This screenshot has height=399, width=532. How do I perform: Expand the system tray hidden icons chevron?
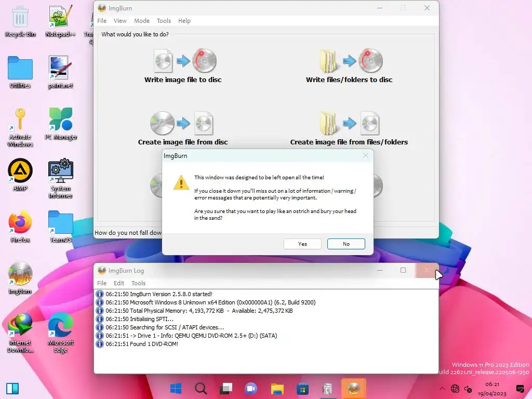coord(442,389)
